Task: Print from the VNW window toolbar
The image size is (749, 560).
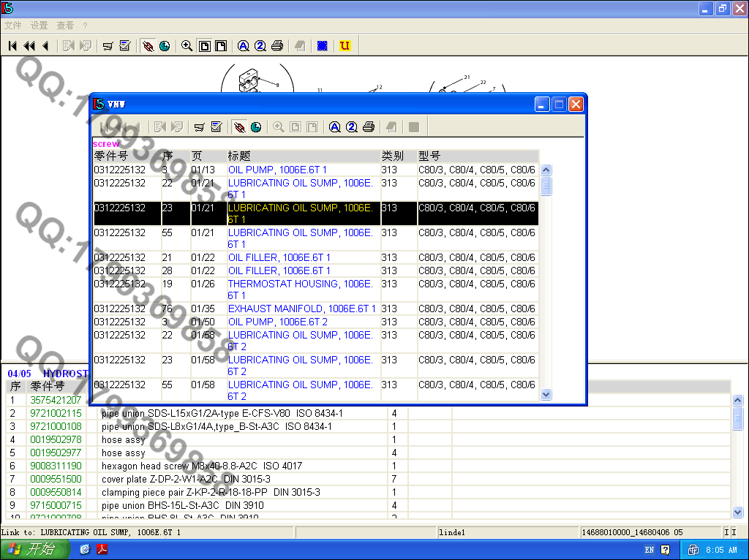Action: pos(369,127)
